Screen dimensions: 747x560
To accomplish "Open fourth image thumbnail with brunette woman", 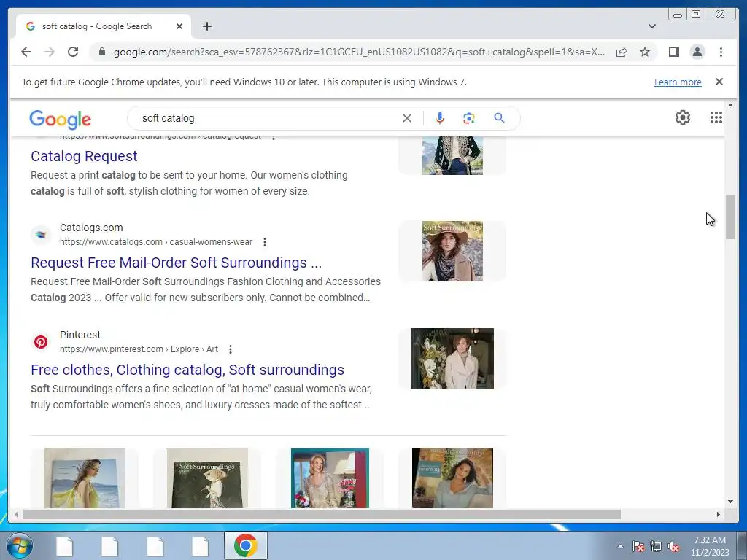I will (x=452, y=478).
